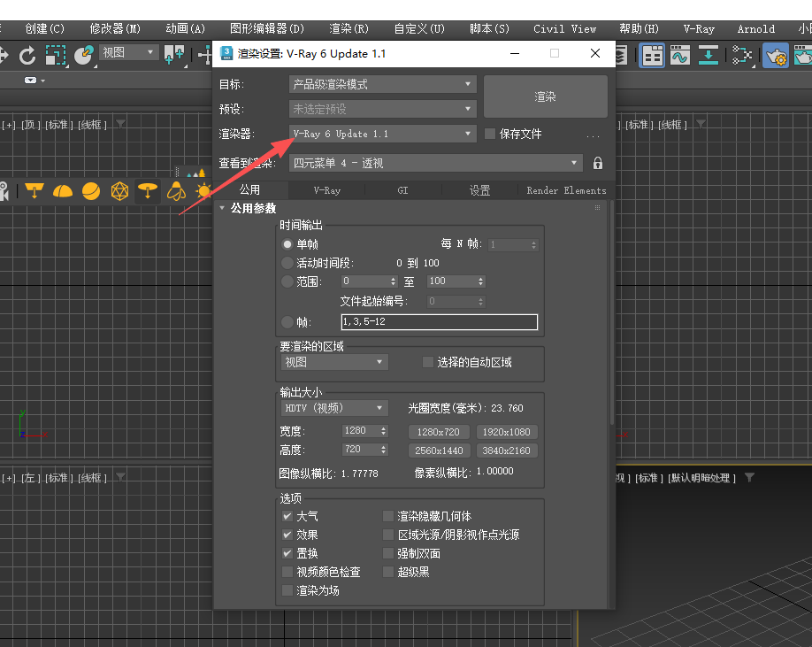Click the V-Ray sphere light icon
The width and height of the screenshot is (812, 647).
click(x=91, y=191)
